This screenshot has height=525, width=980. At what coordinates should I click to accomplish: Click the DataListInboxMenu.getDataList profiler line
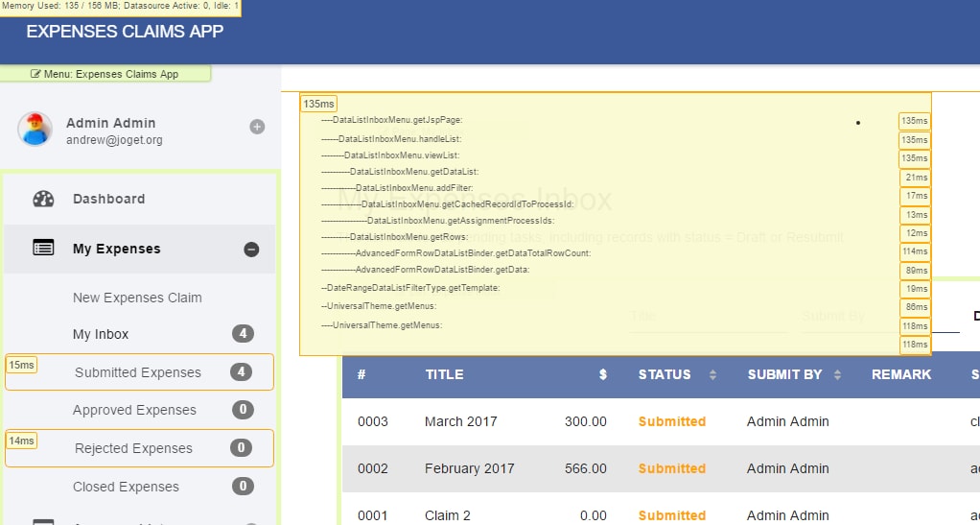[400, 172]
